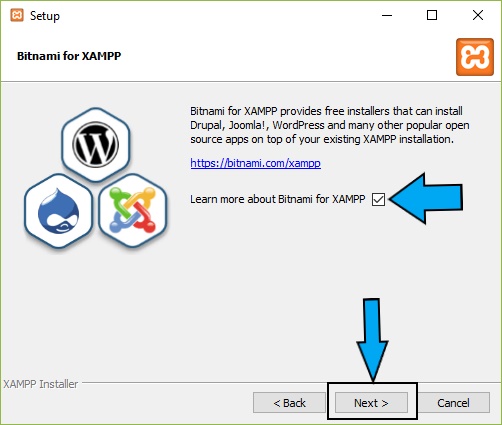Maximize the Setup window
Viewport: 502px width, 425px height.
coord(432,15)
